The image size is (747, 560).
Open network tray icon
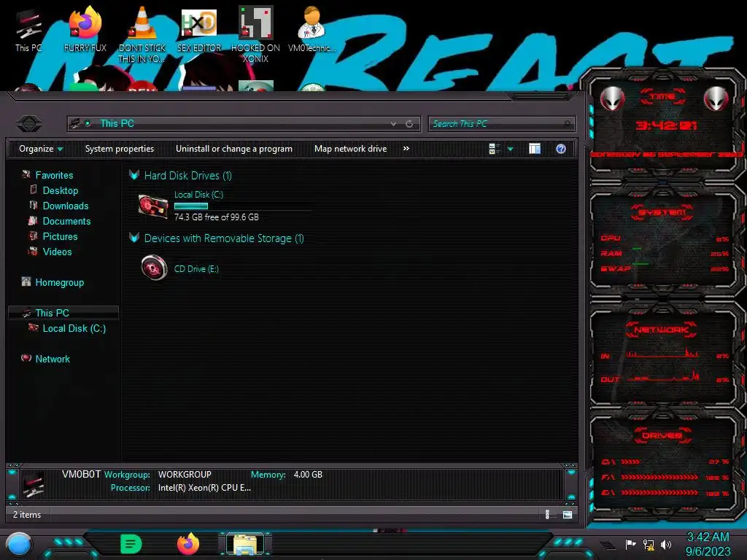pos(649,544)
